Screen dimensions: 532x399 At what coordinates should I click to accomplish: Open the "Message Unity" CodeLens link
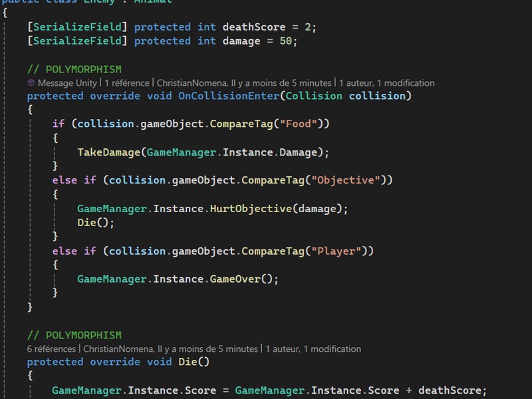[66, 83]
